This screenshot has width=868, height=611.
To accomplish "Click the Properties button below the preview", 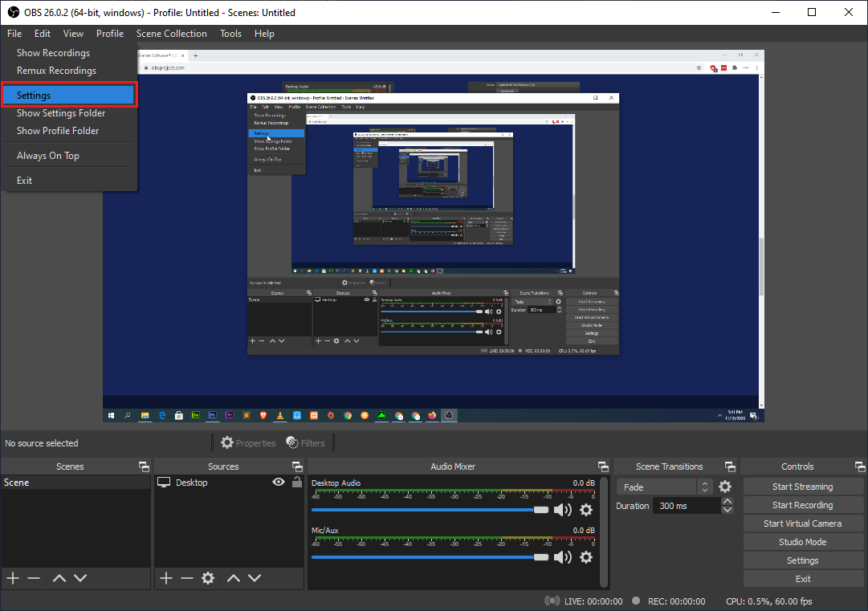I will click(x=248, y=442).
